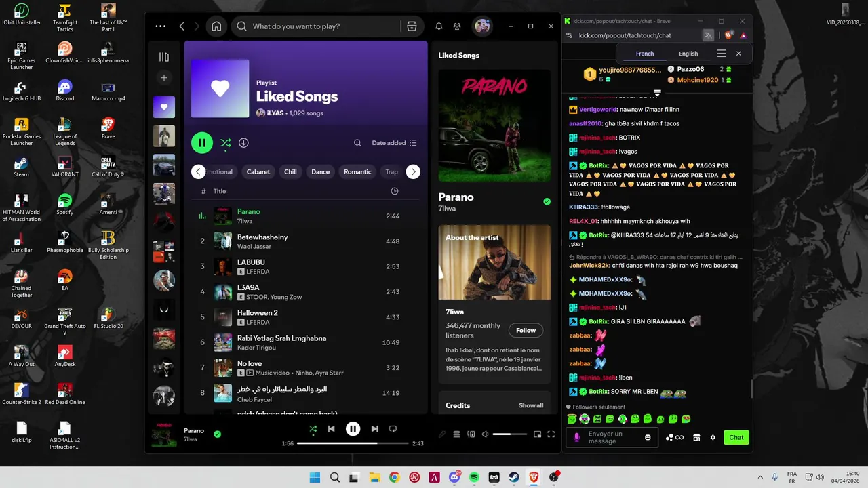Open translate popup hamburger options
This screenshot has height=488, width=868.
[x=722, y=54]
